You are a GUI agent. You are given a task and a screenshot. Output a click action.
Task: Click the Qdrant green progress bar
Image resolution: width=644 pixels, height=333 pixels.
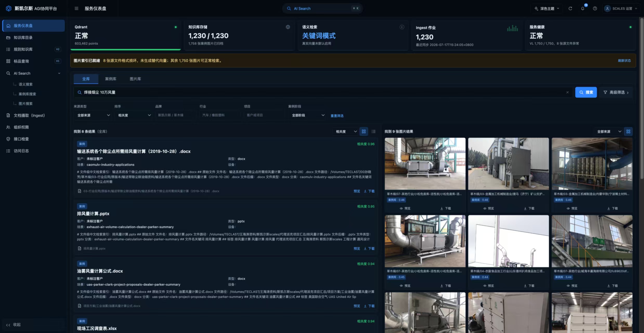click(125, 49)
